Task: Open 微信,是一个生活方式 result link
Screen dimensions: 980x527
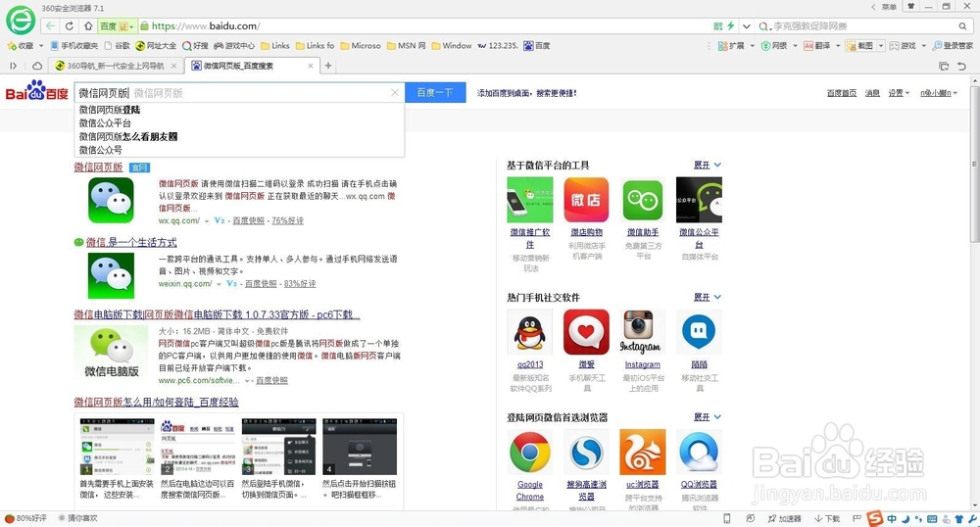Action: (131, 242)
